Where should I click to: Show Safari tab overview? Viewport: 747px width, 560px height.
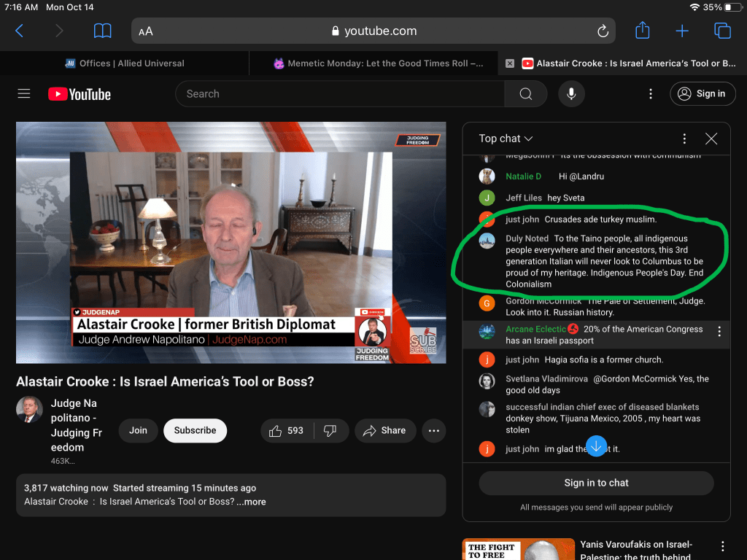click(x=722, y=31)
